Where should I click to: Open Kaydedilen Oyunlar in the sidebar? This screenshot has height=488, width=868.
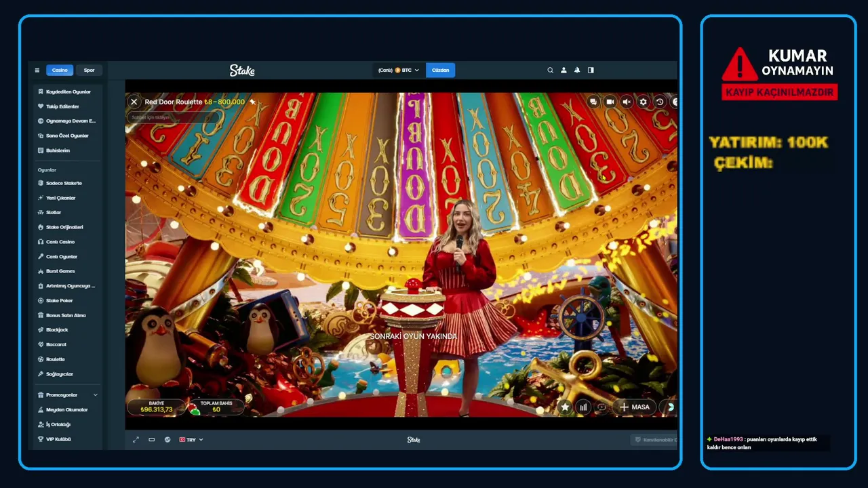[68, 91]
